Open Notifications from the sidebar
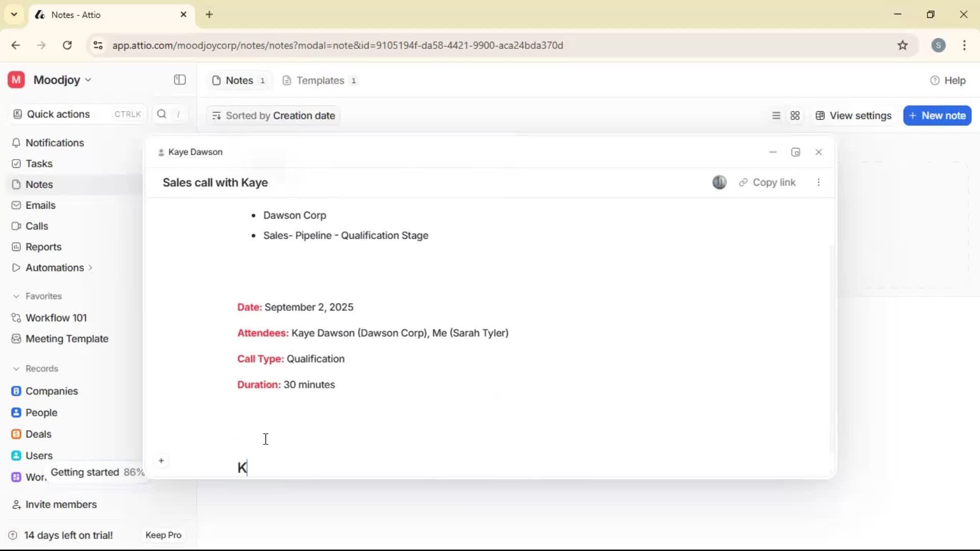The height and width of the screenshot is (551, 980). [55, 143]
